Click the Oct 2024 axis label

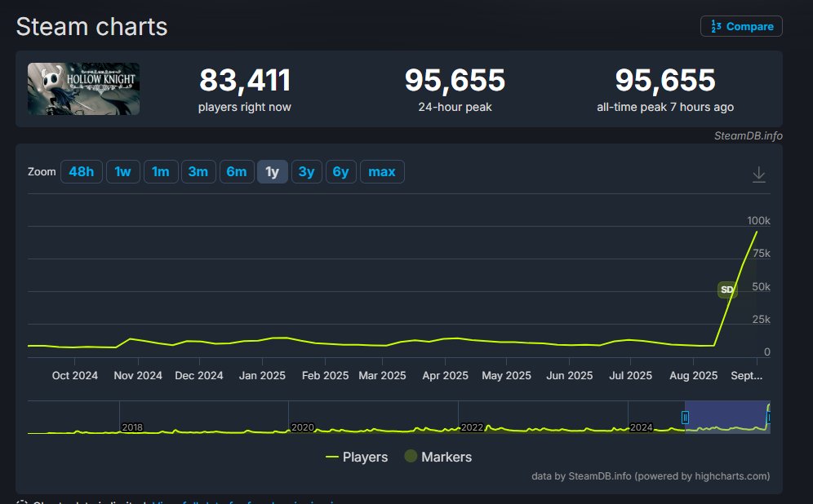tap(74, 375)
